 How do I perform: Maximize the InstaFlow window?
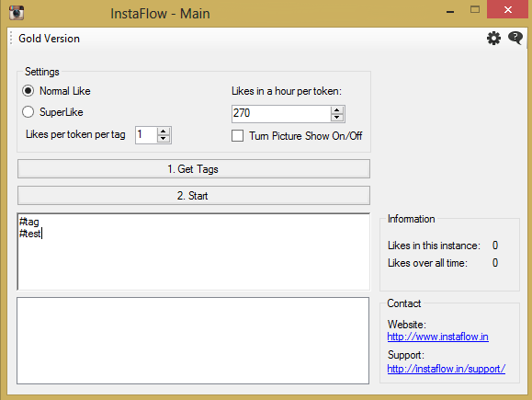tap(475, 9)
